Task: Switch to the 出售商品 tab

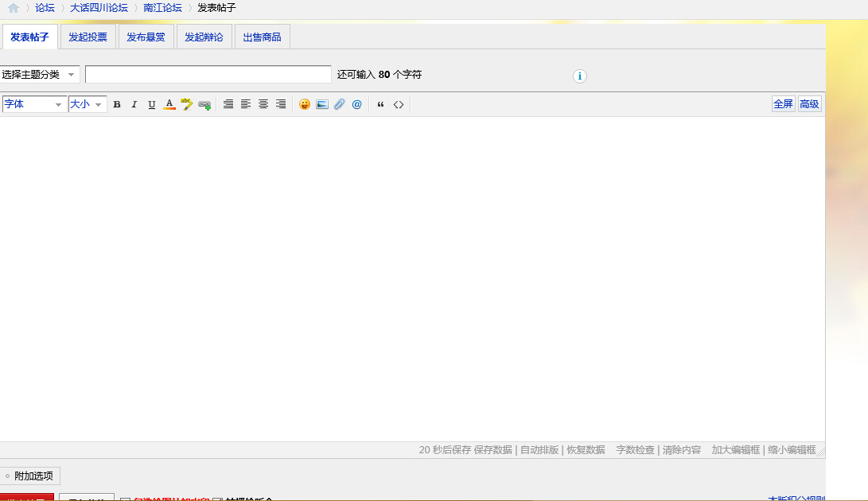Action: pyautogui.click(x=262, y=37)
